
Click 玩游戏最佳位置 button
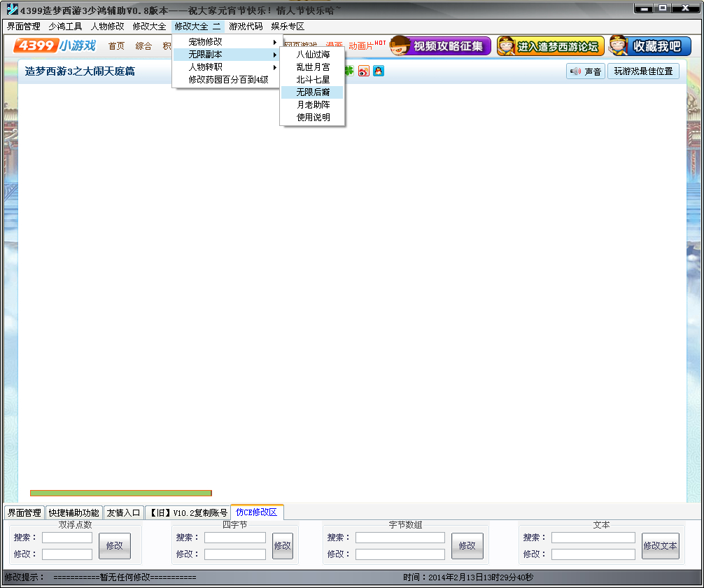(643, 71)
